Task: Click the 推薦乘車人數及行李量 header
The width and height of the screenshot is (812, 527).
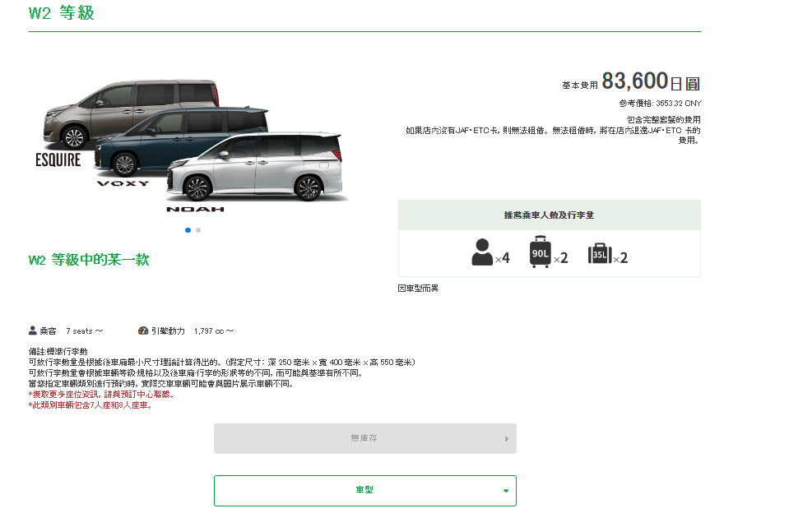Action: [x=549, y=215]
